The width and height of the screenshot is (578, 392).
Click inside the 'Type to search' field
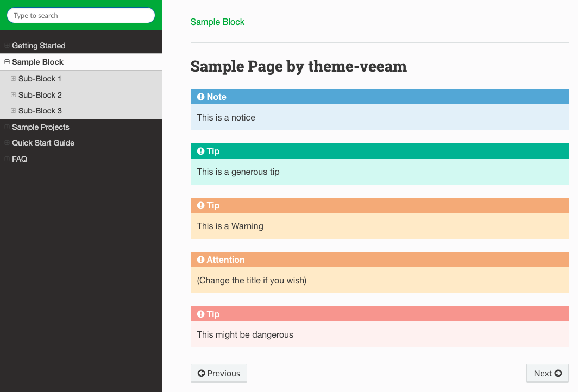(81, 15)
